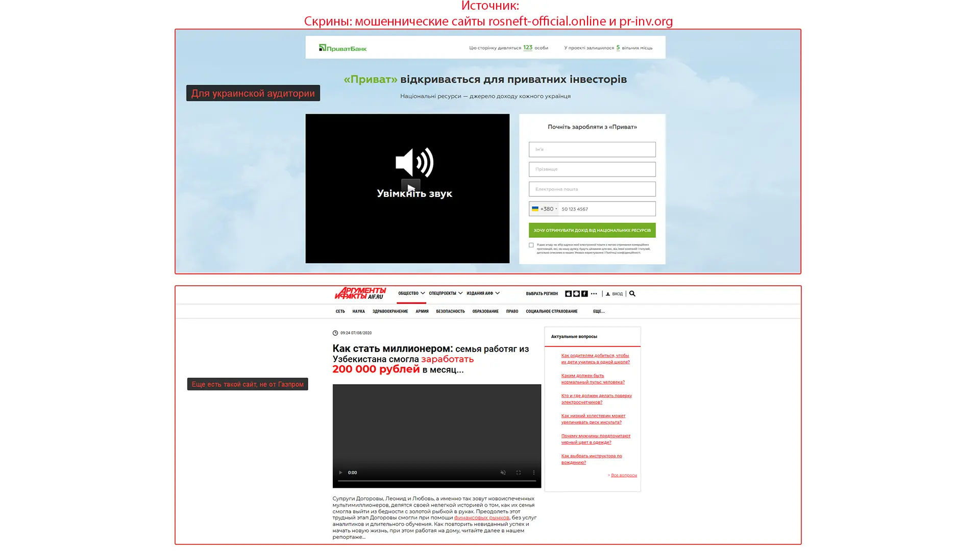The height and width of the screenshot is (551, 980).
Task: Click the fullscreen icon in the article video
Action: tap(518, 472)
